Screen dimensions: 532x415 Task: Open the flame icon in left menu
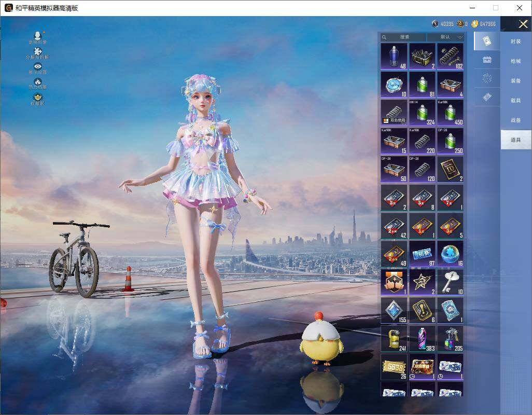(38, 84)
